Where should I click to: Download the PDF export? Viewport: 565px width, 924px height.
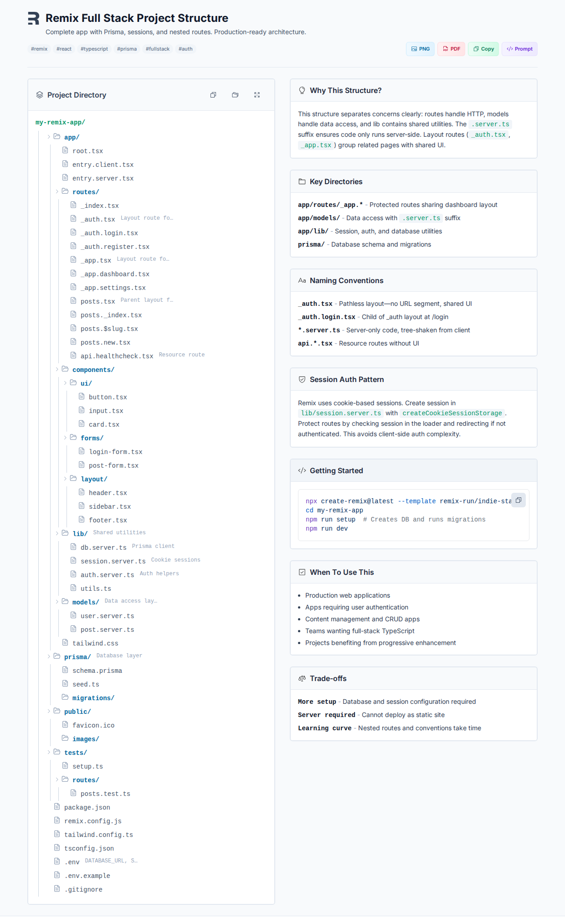[451, 49]
